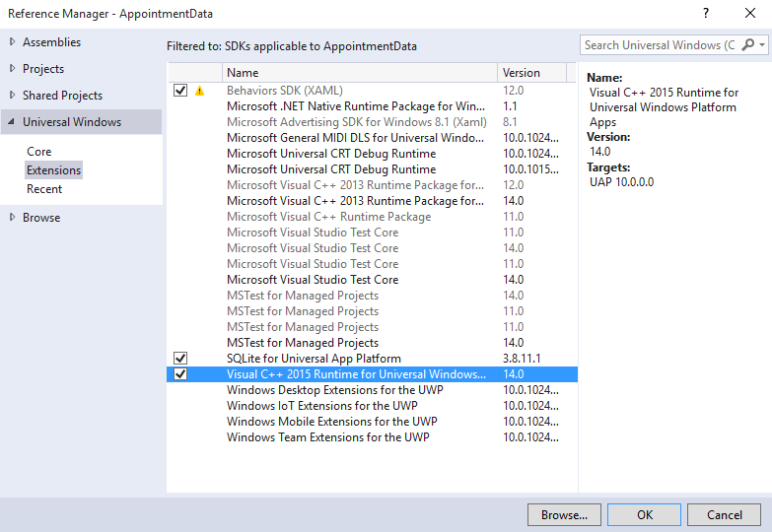This screenshot has height=532, width=772.
Task: Click the warning icon beside Behaviors SDK
Action: tap(200, 91)
